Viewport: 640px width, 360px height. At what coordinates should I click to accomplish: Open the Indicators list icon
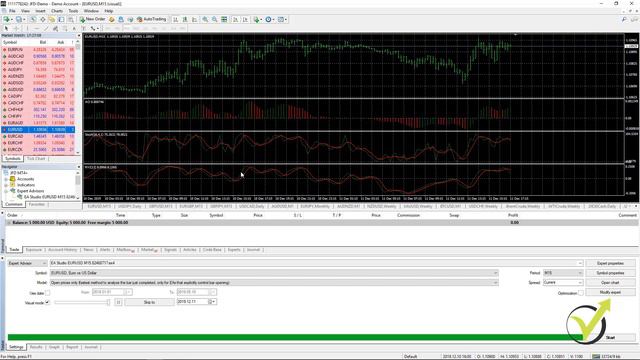pos(257,19)
